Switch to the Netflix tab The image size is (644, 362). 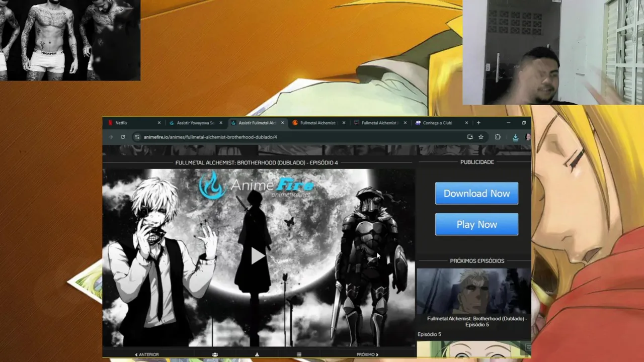point(134,123)
